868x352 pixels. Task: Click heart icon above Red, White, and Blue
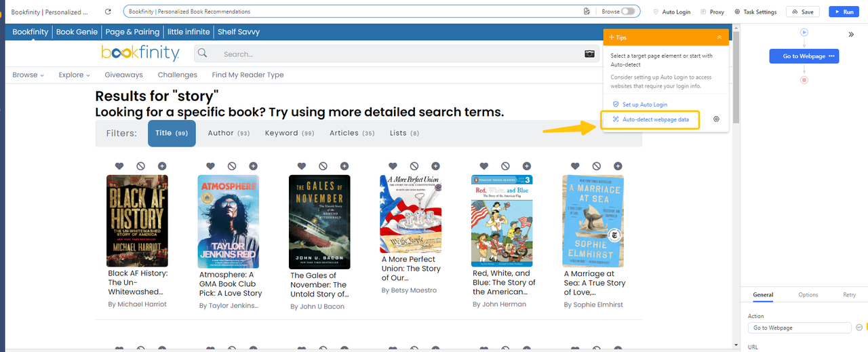484,165
